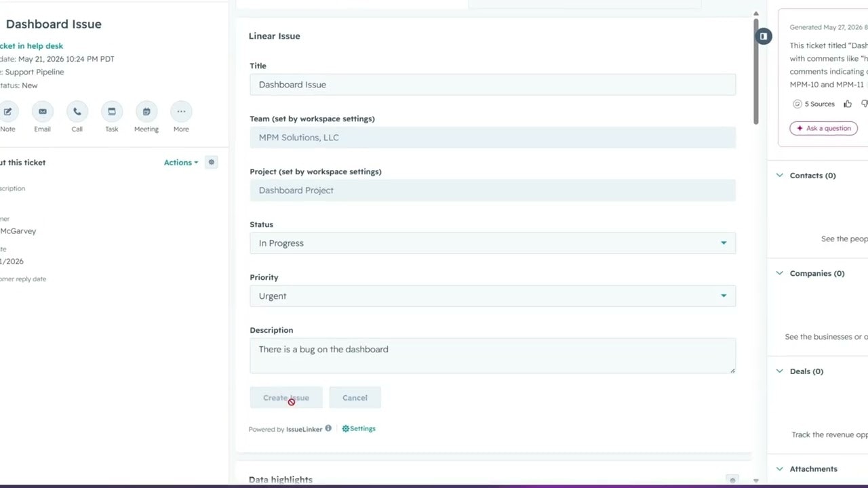Click thumbs down on summary
The height and width of the screenshot is (488, 868).
[x=865, y=104]
